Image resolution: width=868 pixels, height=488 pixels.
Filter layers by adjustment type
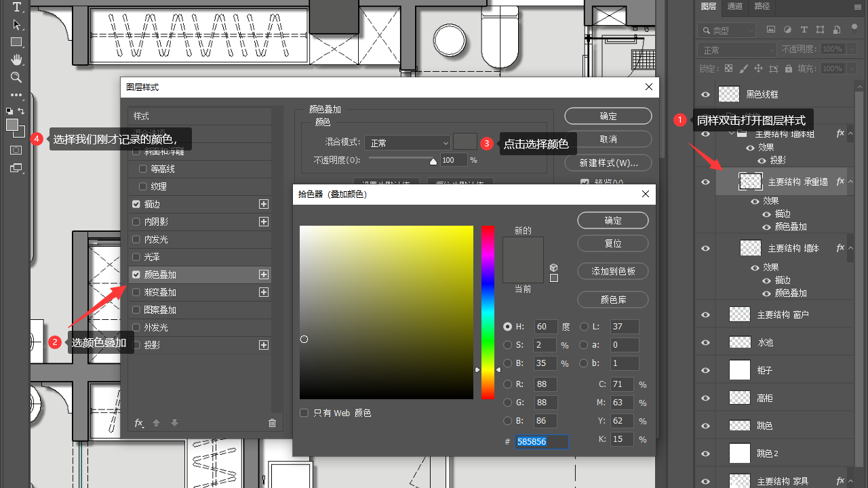click(x=787, y=30)
